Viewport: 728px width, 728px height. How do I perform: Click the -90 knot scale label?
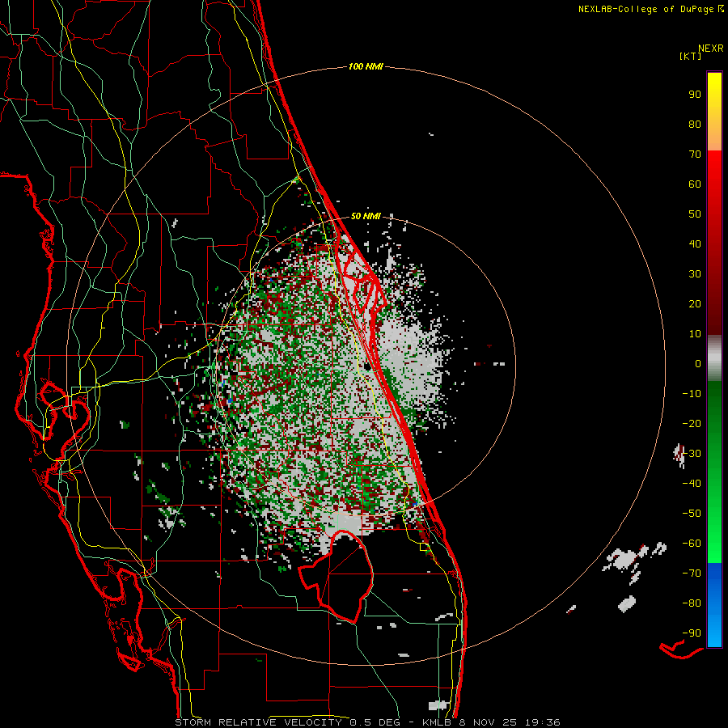tap(692, 633)
